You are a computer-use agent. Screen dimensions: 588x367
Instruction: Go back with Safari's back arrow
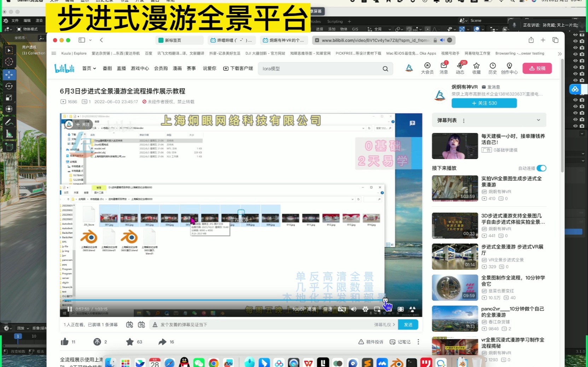pyautogui.click(x=101, y=40)
